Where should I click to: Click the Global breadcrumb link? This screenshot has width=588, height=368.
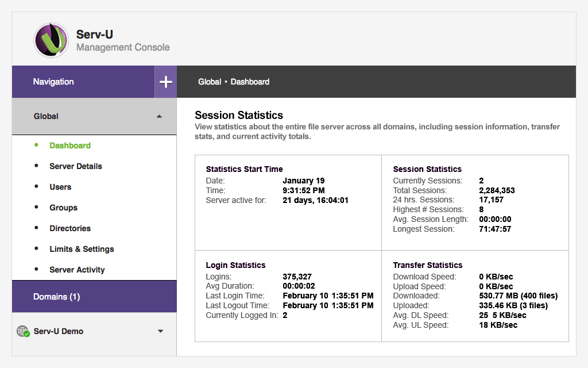(x=210, y=82)
